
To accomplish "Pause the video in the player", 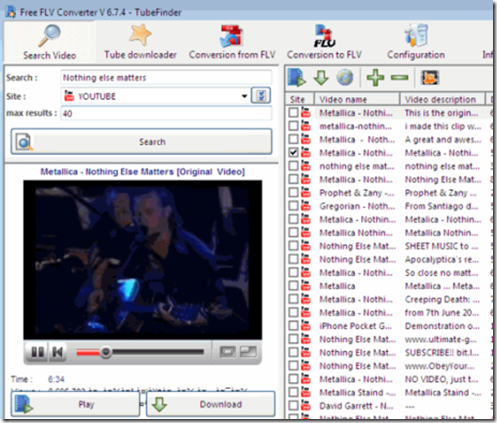I will pyautogui.click(x=37, y=352).
